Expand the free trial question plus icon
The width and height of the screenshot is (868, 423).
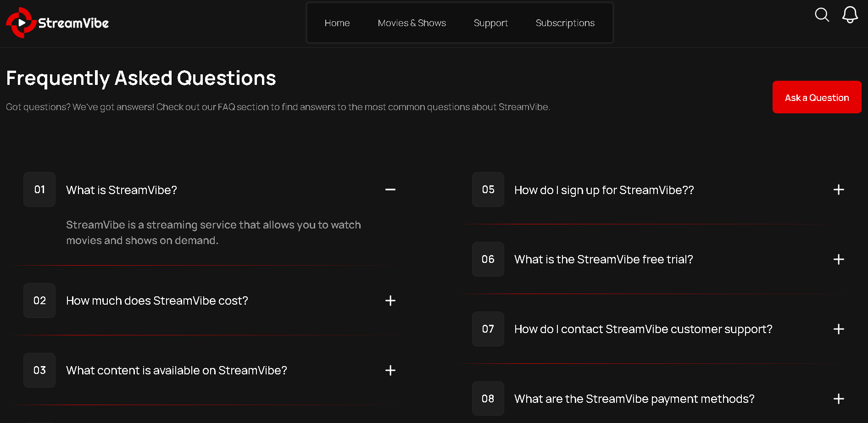839,259
